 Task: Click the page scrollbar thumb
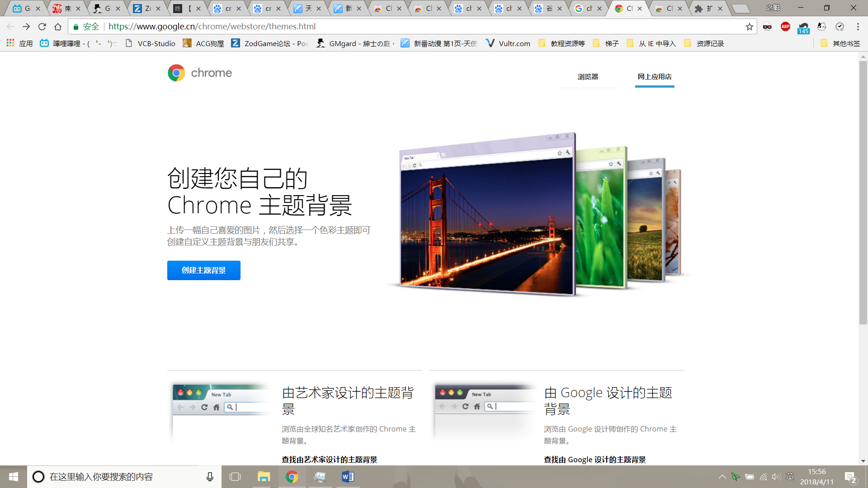(x=863, y=192)
